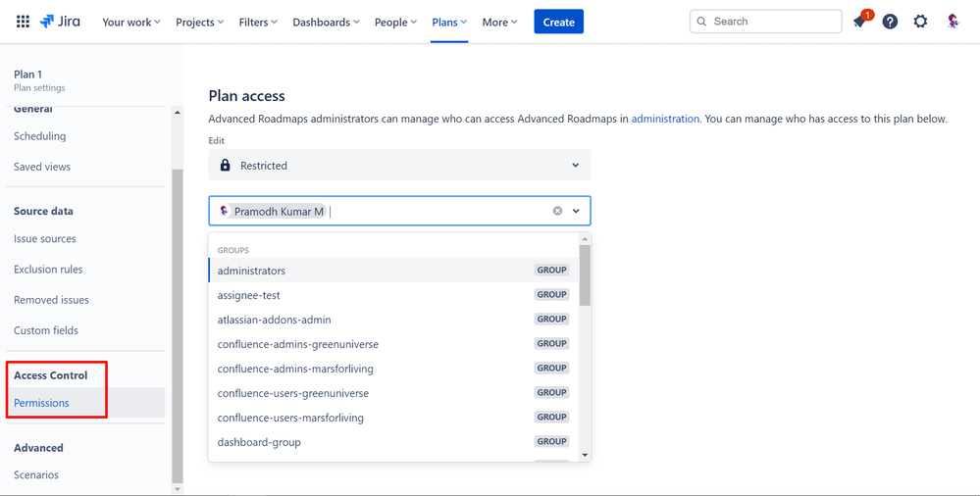Follow the administration link
The height and width of the screenshot is (496, 980).
(x=665, y=119)
